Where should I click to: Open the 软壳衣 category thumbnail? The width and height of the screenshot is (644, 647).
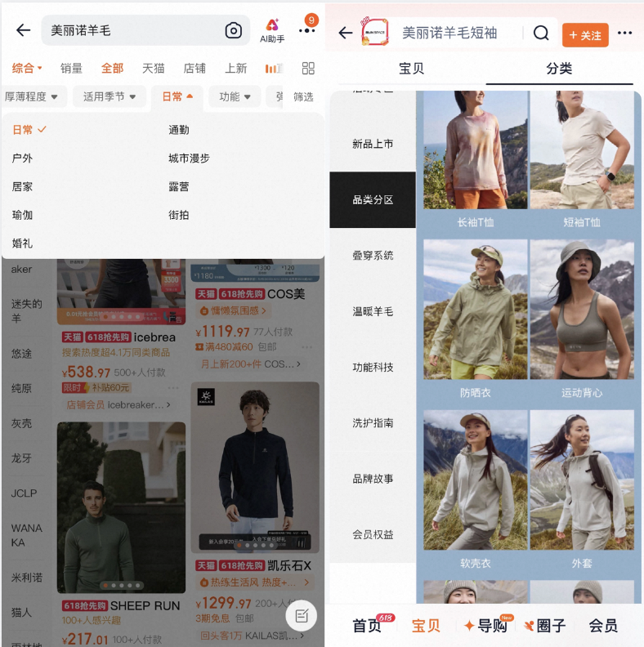pos(475,480)
